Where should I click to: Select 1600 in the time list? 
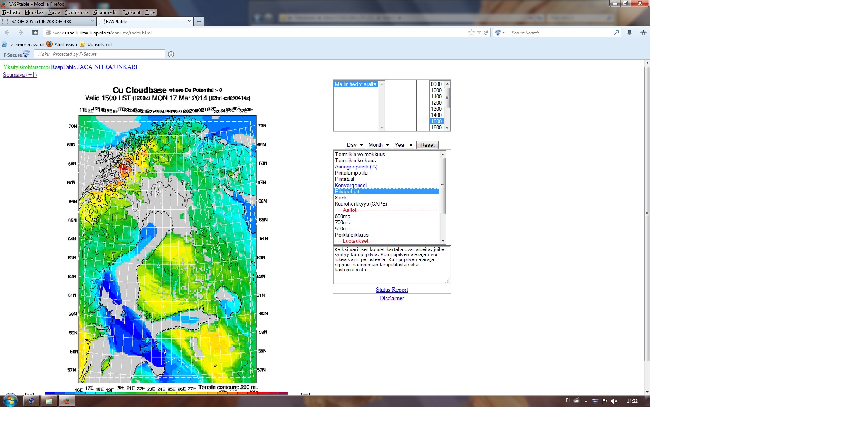click(436, 127)
